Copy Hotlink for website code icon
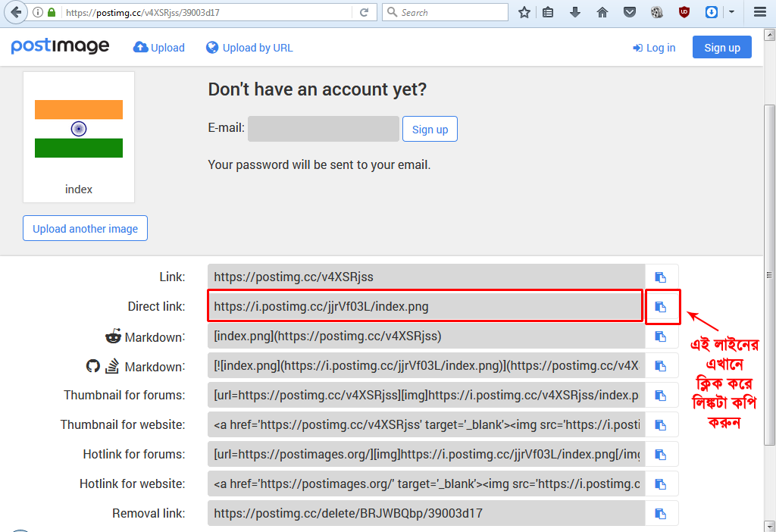The width and height of the screenshot is (776, 532). [661, 484]
